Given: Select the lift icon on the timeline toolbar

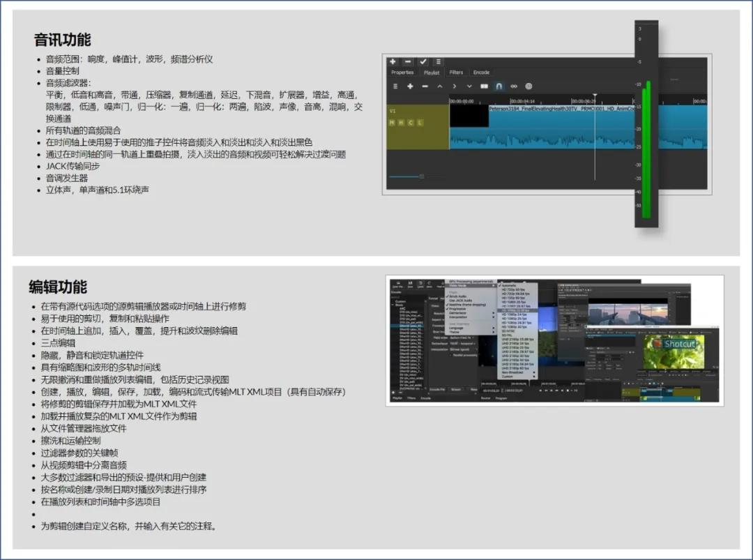Looking at the screenshot, I should click(440, 86).
